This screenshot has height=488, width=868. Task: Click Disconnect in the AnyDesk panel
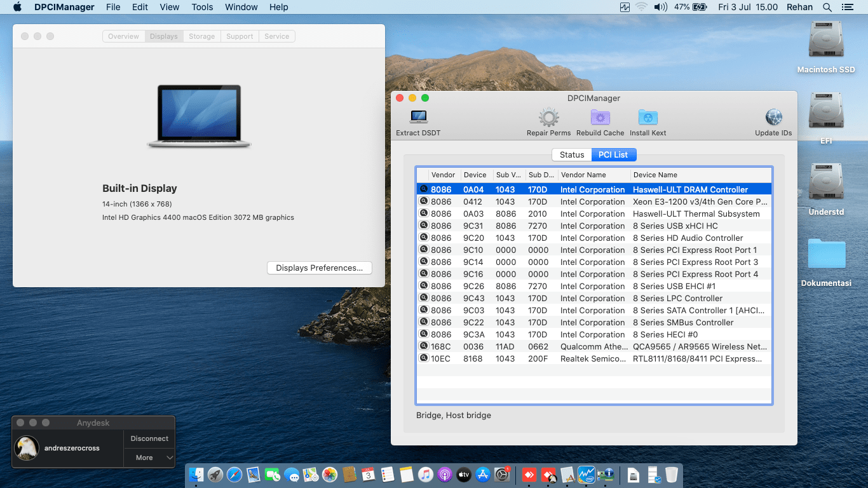149,438
